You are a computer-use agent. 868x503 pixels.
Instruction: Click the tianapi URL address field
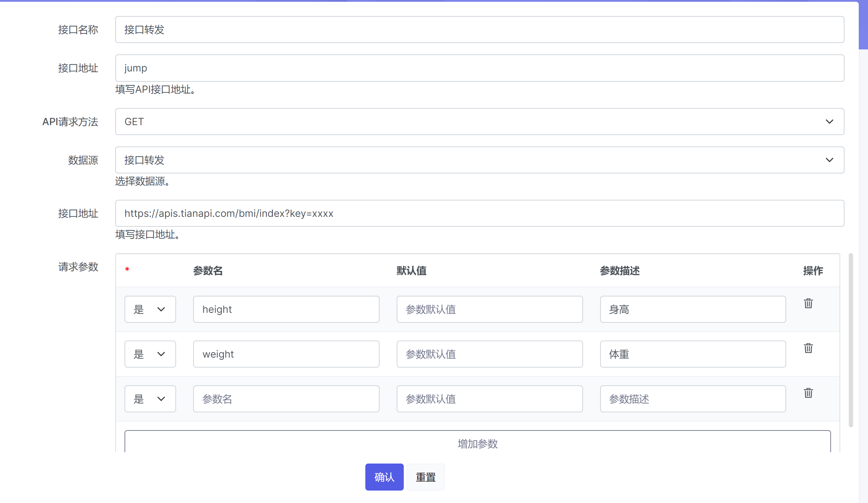(x=479, y=213)
